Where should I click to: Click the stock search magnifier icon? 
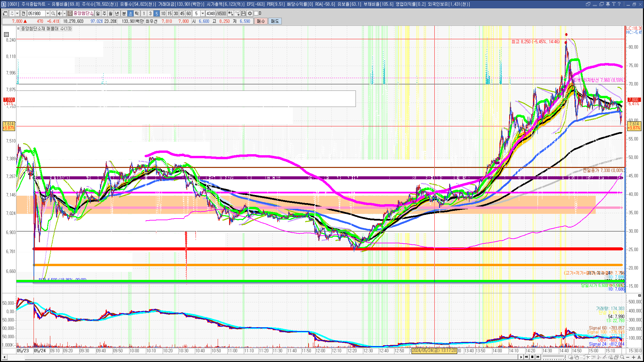53,13
